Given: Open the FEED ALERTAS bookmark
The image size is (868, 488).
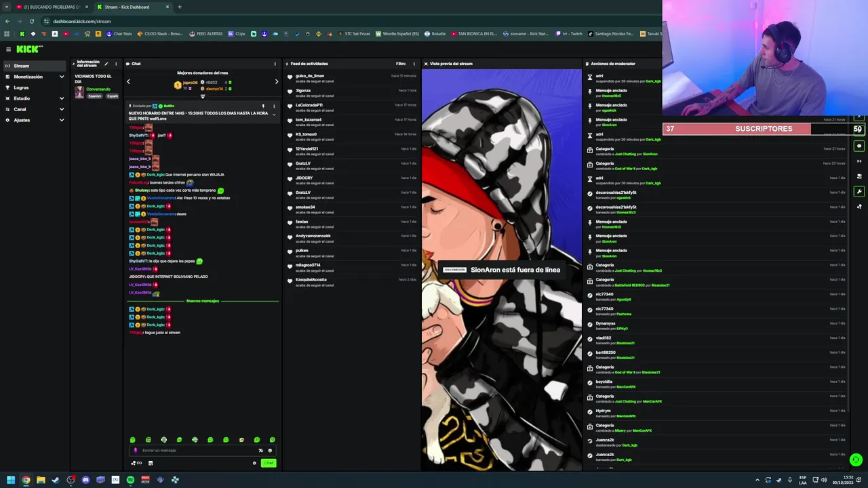Looking at the screenshot, I should [x=206, y=34].
